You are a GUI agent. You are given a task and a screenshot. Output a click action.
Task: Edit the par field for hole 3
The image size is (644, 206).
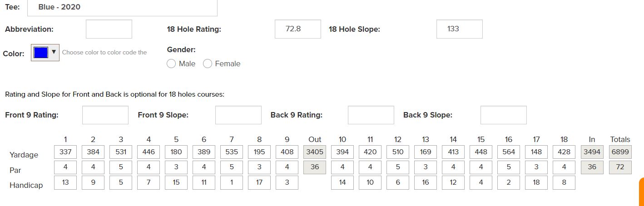coord(121,167)
